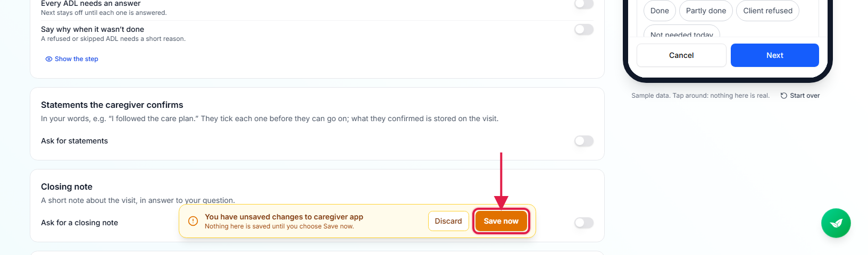Click the Closing note section heading
Viewport: 868px width, 255px height.
tap(66, 186)
